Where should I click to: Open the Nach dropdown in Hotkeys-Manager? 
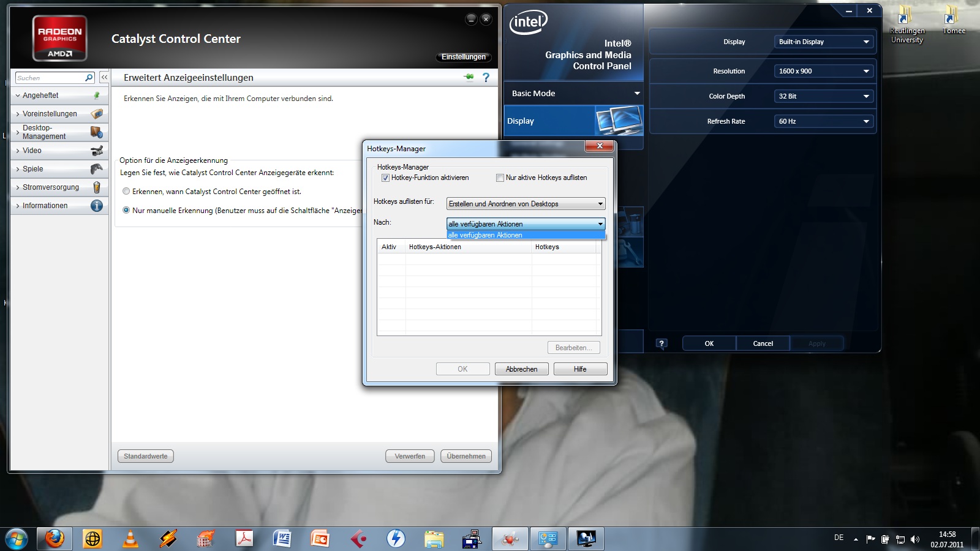(x=526, y=224)
